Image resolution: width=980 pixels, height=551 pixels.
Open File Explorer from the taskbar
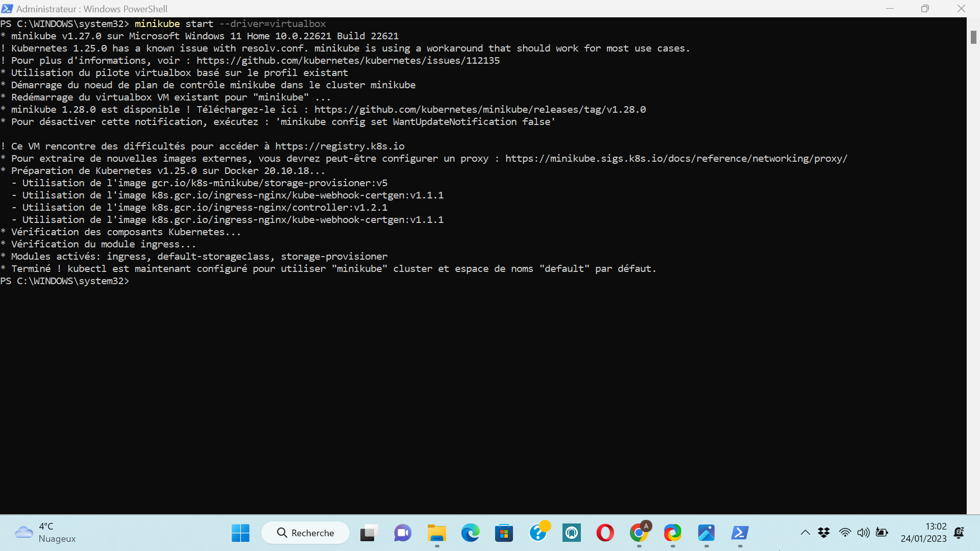[436, 533]
